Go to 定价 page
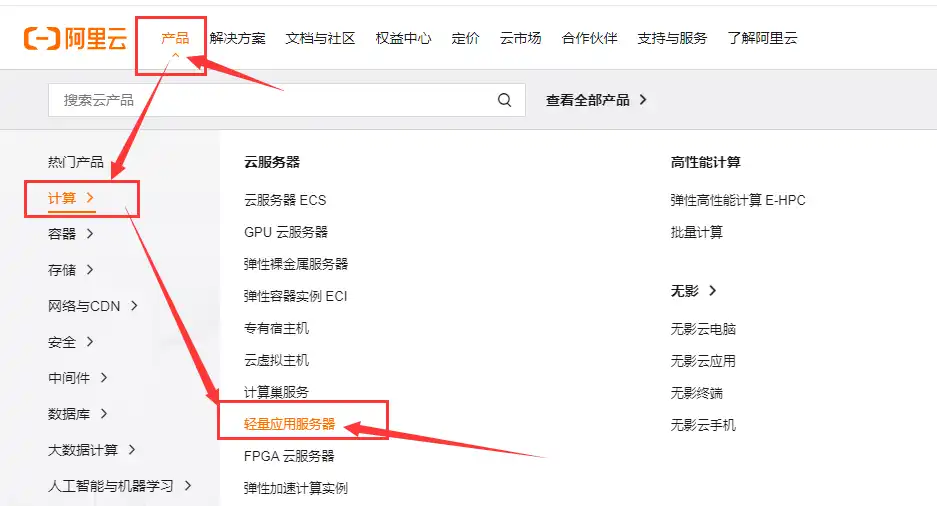 466,38
